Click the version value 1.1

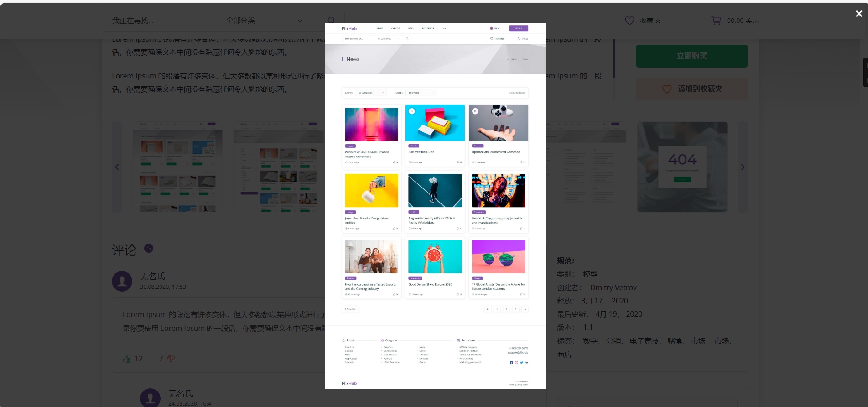[x=588, y=327]
